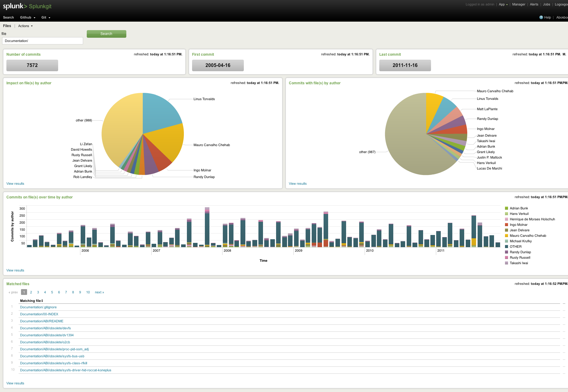The height and width of the screenshot is (392, 568).
Task: Open Documentation/00-INDEX file link
Action: [x=39, y=314]
